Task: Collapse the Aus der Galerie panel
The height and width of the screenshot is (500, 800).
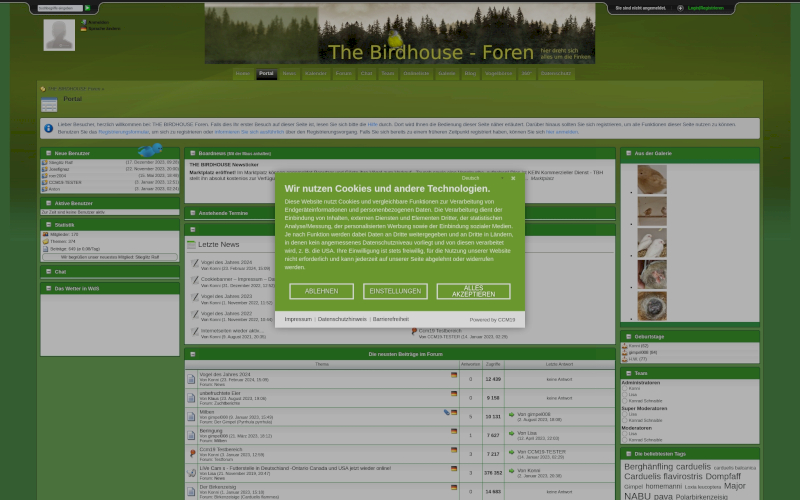Action: click(626, 153)
